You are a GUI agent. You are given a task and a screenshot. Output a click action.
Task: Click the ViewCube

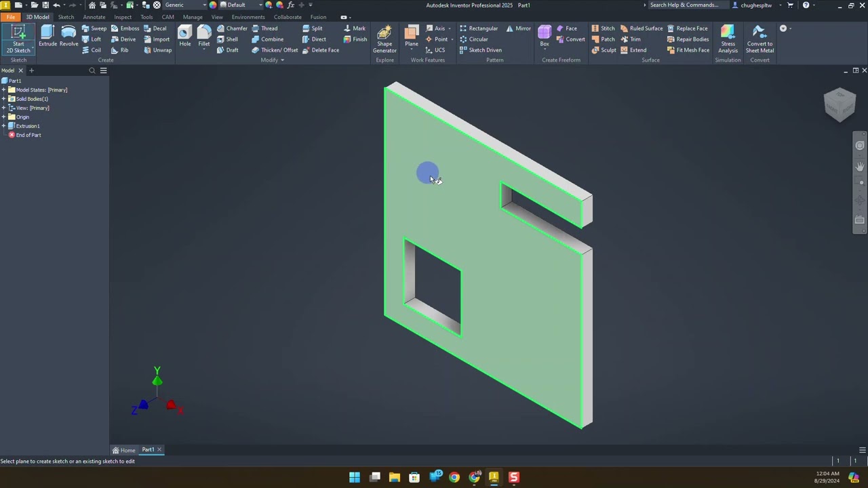click(x=840, y=105)
